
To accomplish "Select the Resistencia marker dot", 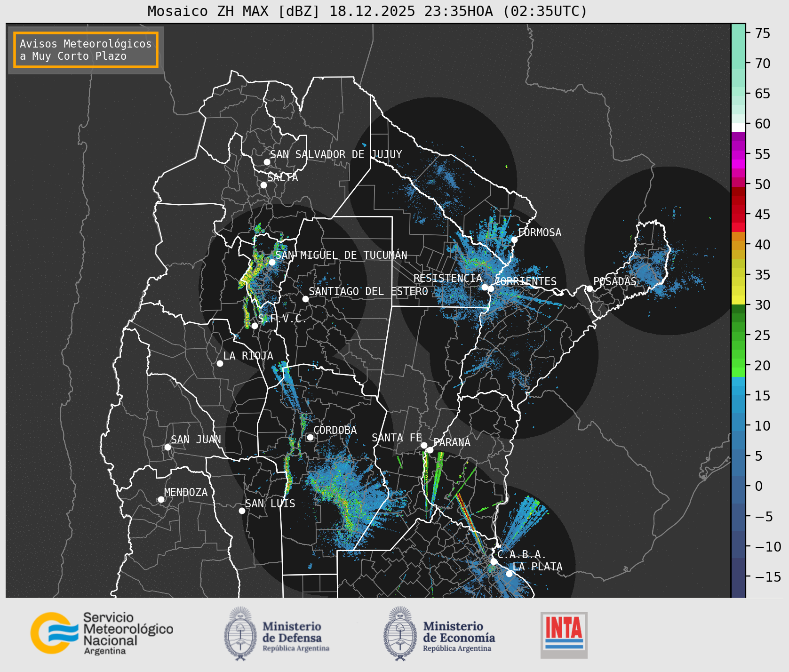I will point(485,287).
